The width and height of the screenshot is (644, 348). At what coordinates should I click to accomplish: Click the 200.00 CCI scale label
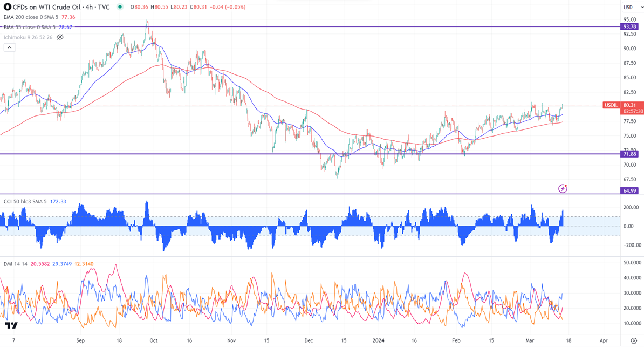[x=631, y=208]
